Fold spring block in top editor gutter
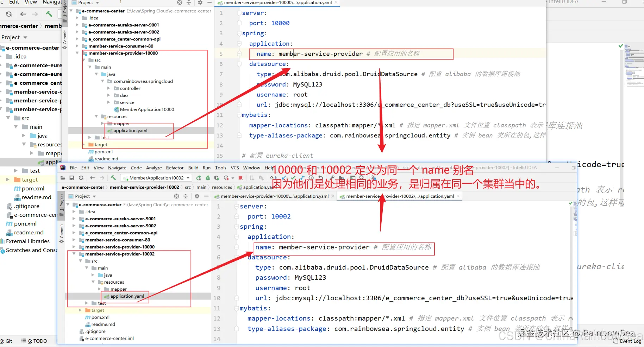Viewport: 644px width, 347px height. 239,33
